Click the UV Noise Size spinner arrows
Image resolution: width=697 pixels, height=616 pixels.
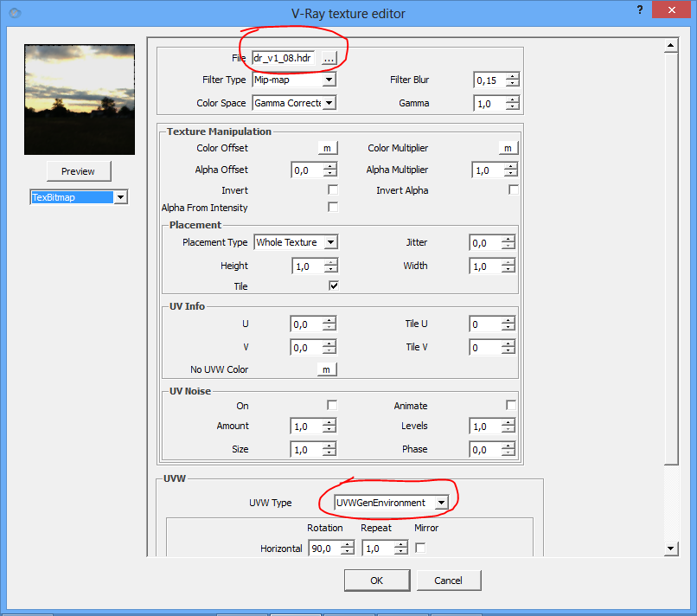coord(329,450)
